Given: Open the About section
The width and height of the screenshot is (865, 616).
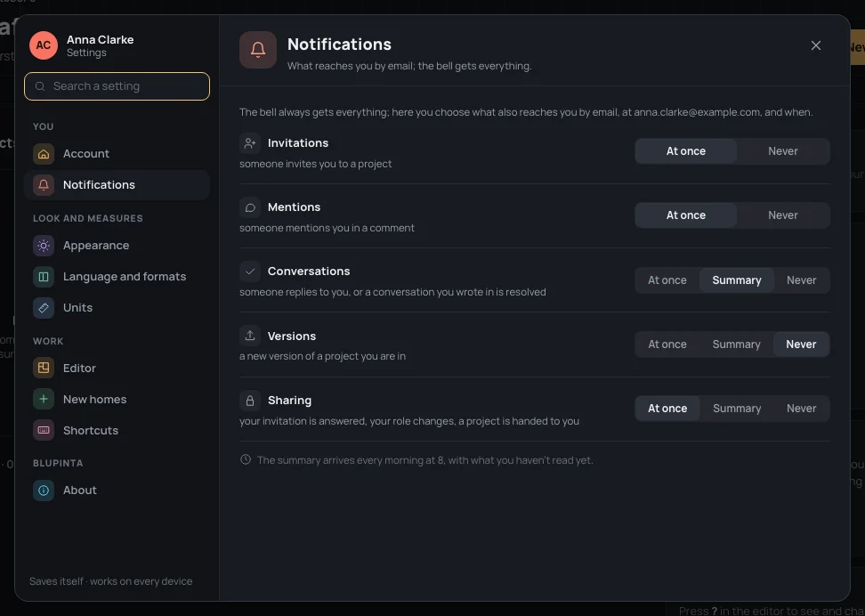Looking at the screenshot, I should pyautogui.click(x=117, y=490).
